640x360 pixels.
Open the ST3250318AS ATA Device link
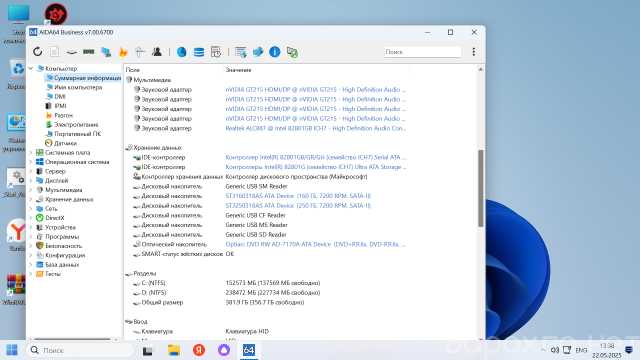(x=298, y=206)
